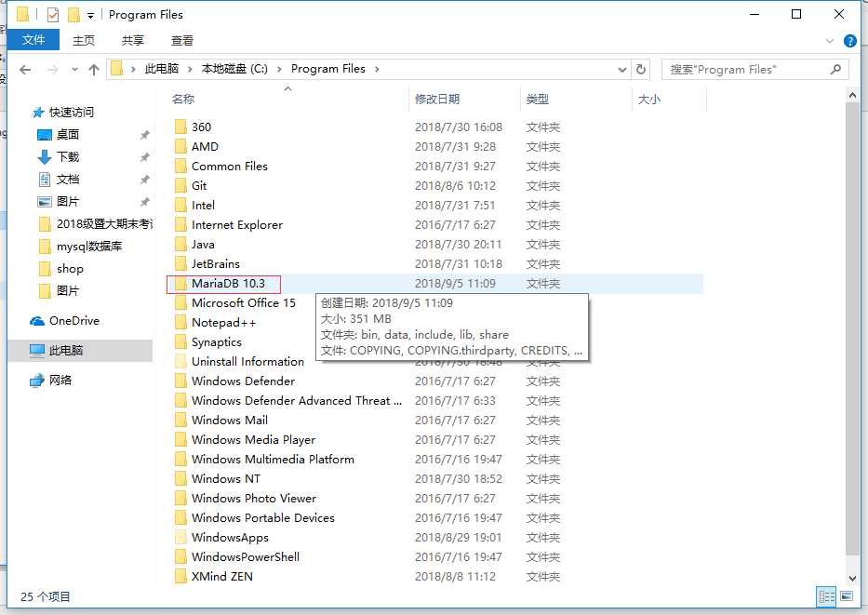868x615 pixels.
Task: Select the 360 folder icon
Action: click(180, 127)
